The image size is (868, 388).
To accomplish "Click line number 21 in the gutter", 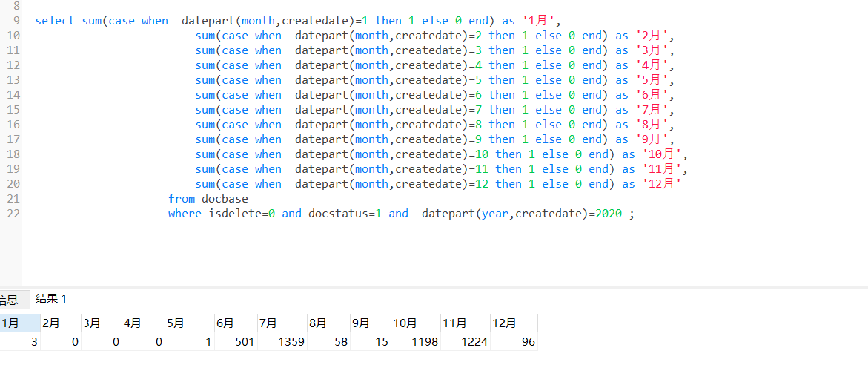I will click(13, 198).
